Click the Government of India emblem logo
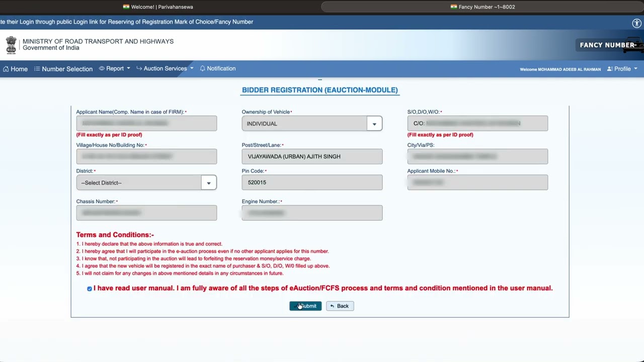 click(x=11, y=45)
